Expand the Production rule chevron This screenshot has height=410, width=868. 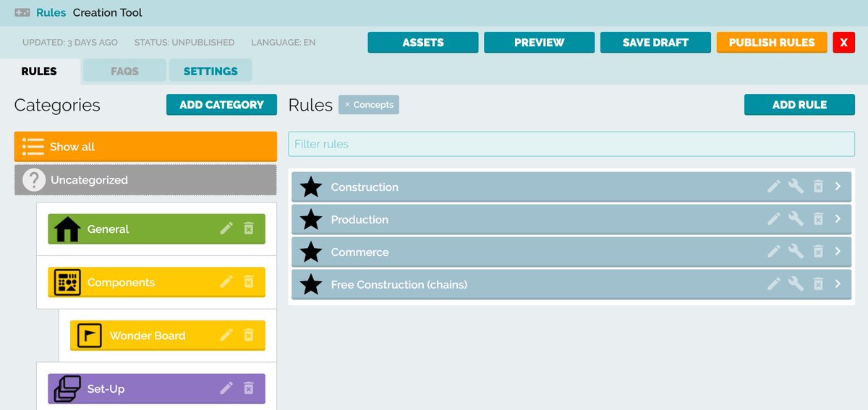[x=838, y=219]
